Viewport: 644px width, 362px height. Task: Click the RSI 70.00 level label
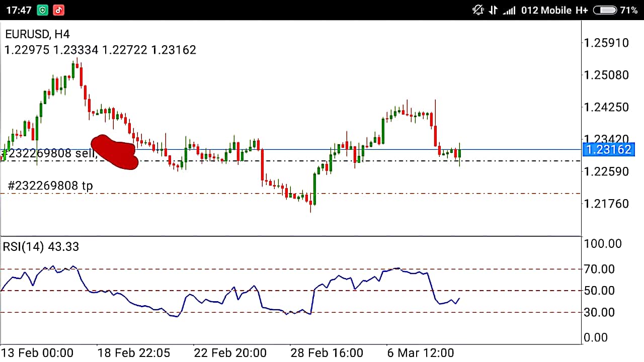pyautogui.click(x=599, y=269)
